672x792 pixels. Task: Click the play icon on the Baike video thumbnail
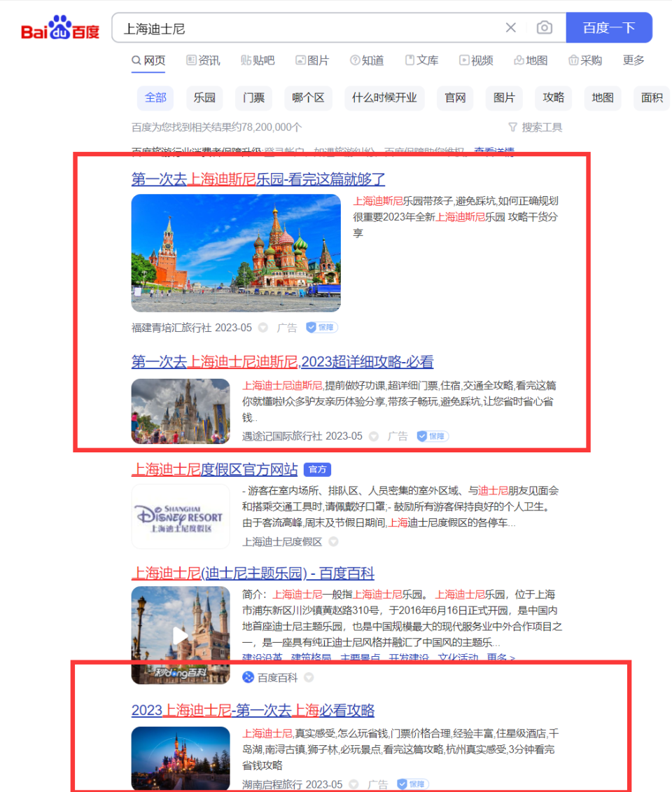pos(180,634)
